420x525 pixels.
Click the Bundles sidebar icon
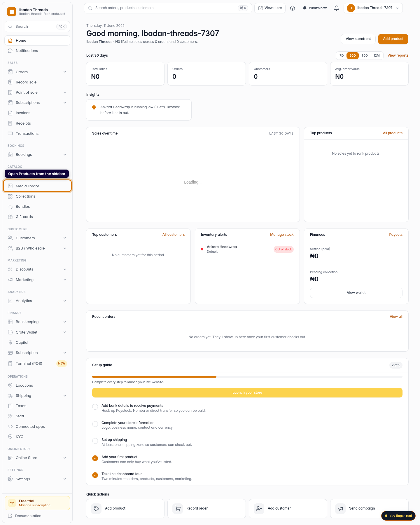point(10,207)
